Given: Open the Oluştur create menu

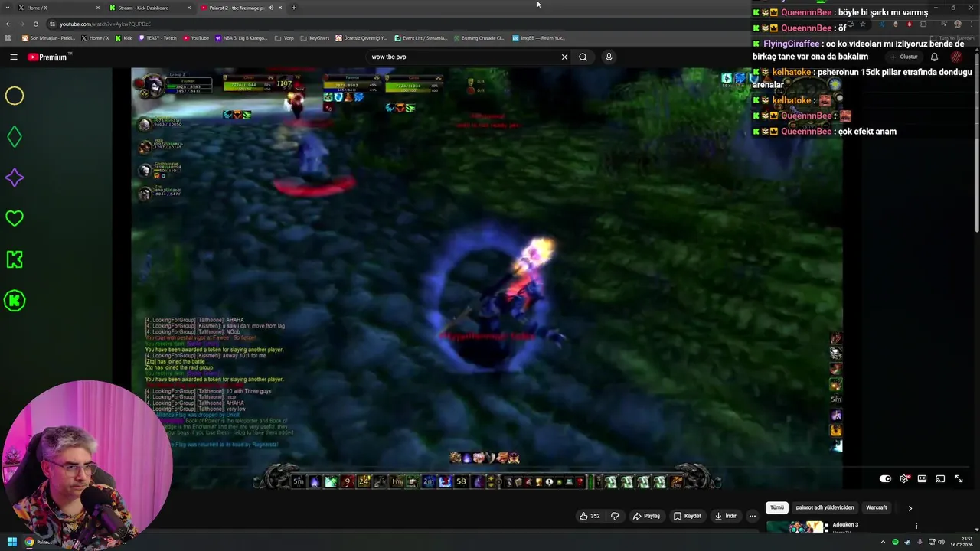Looking at the screenshot, I should [x=904, y=57].
